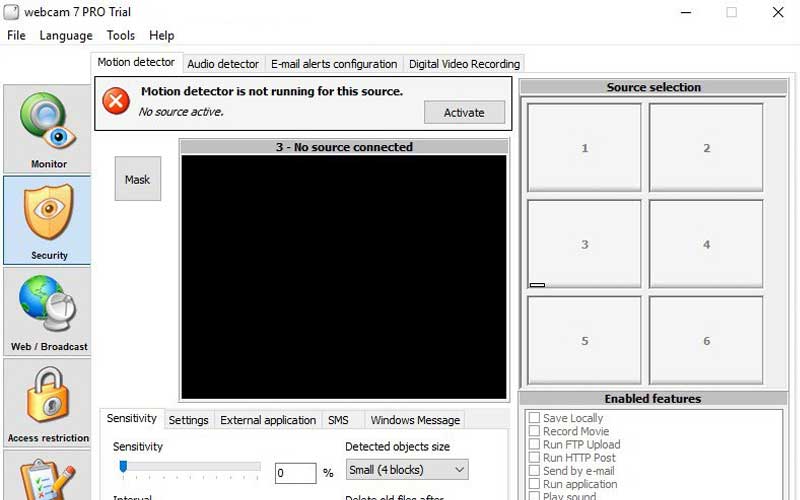Select the Settings sub-tab
The width and height of the screenshot is (800, 500).
tap(188, 420)
